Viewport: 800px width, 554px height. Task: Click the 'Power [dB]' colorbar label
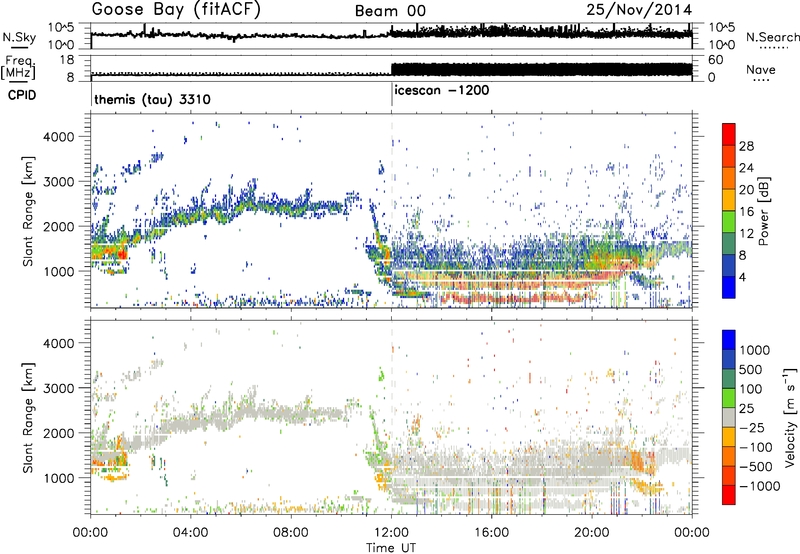763,211
